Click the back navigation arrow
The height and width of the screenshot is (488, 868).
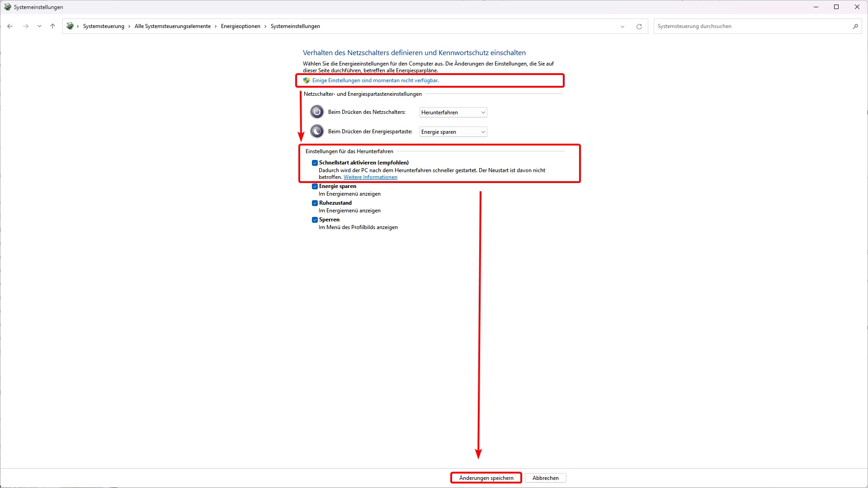coord(10,26)
